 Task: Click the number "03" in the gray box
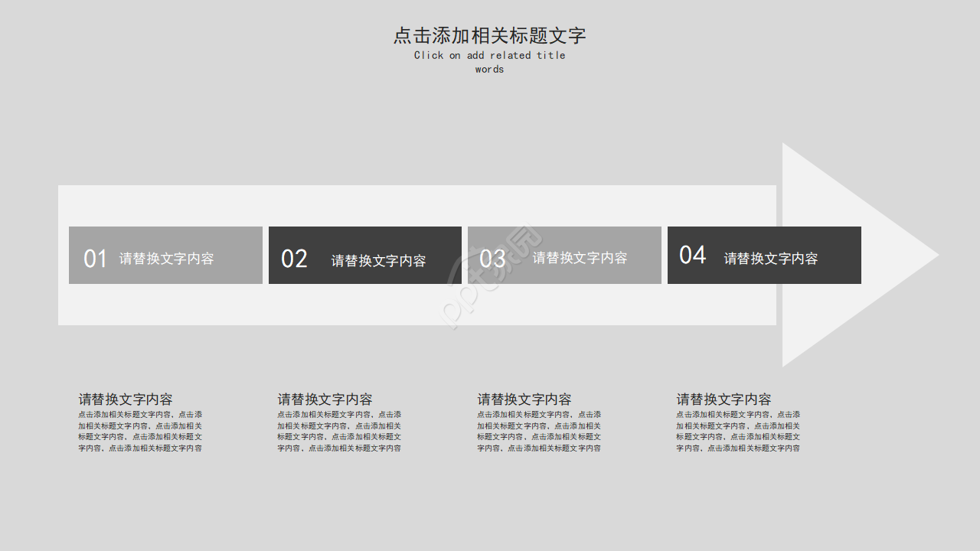coord(492,259)
